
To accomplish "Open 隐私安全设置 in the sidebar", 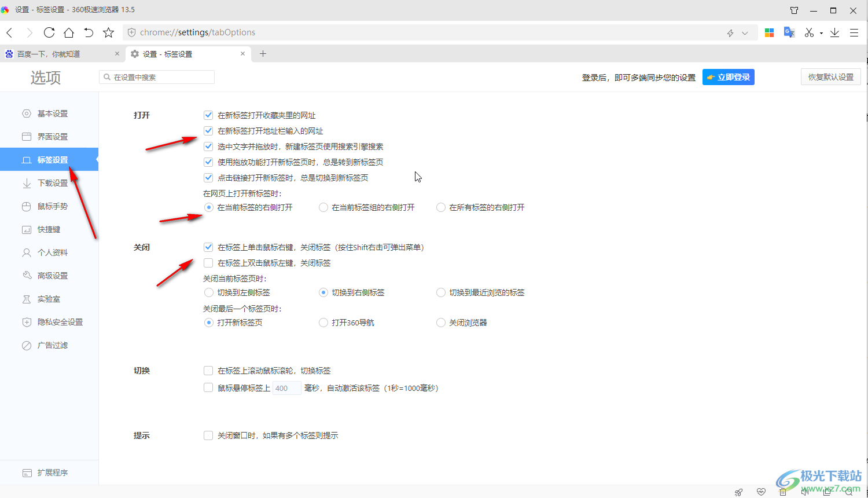I will (x=49, y=322).
